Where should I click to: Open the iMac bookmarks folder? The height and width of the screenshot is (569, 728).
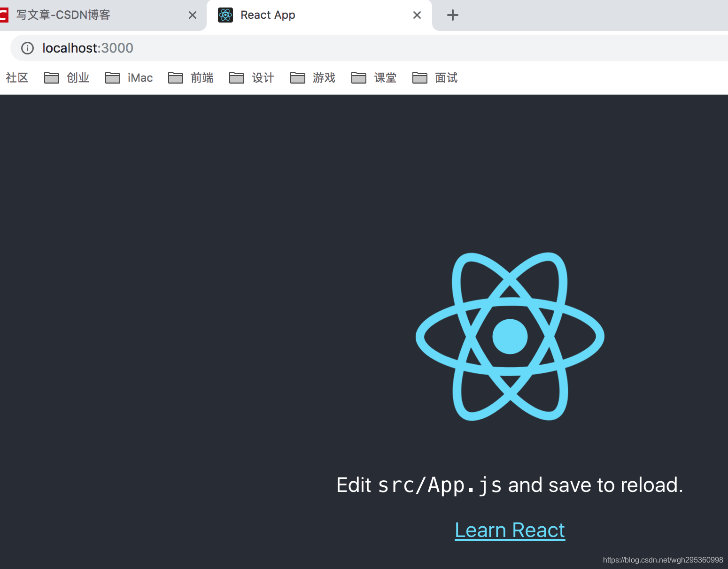pyautogui.click(x=129, y=77)
